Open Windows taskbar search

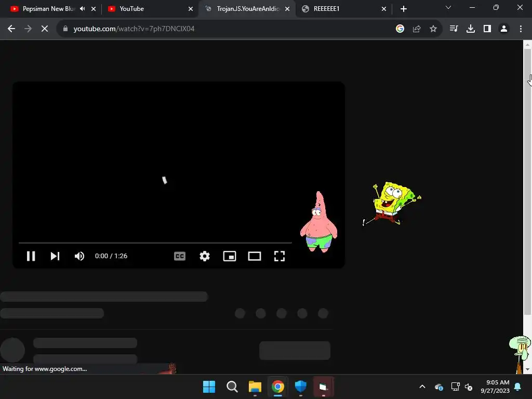click(232, 387)
